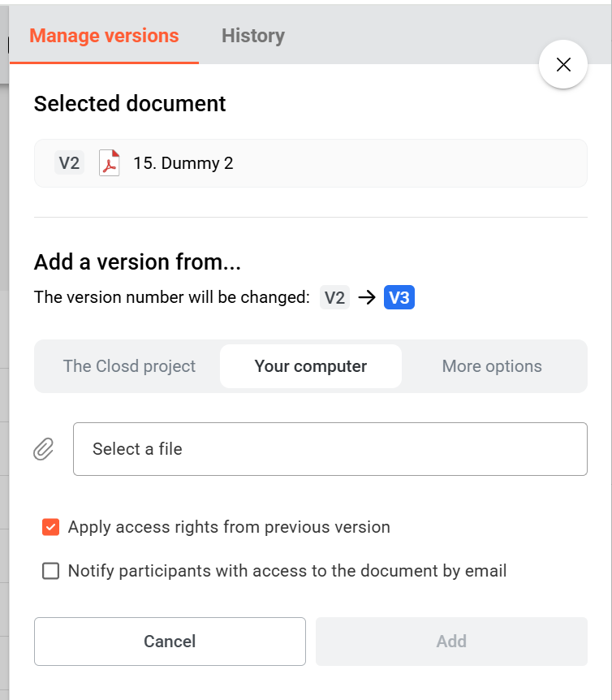The width and height of the screenshot is (612, 700).
Task: Open More options for version source
Action: [x=492, y=366]
